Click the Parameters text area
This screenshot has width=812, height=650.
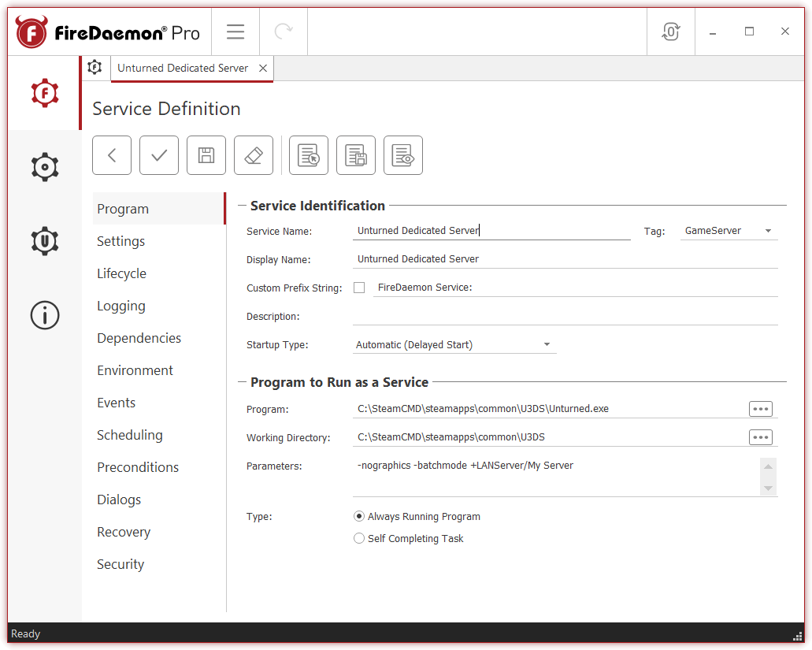tap(556, 477)
